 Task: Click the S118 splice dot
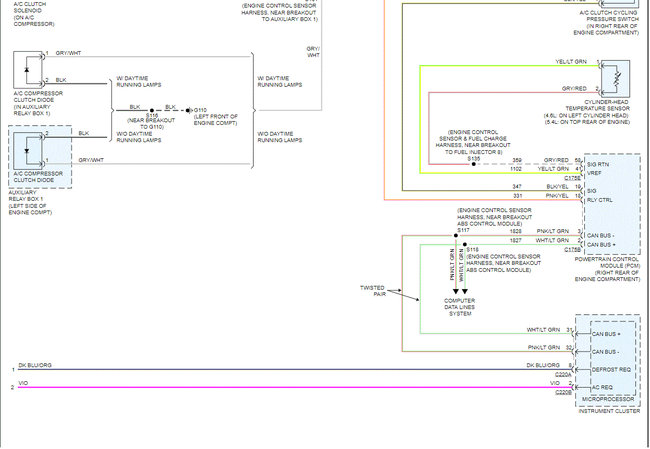pyautogui.click(x=465, y=245)
